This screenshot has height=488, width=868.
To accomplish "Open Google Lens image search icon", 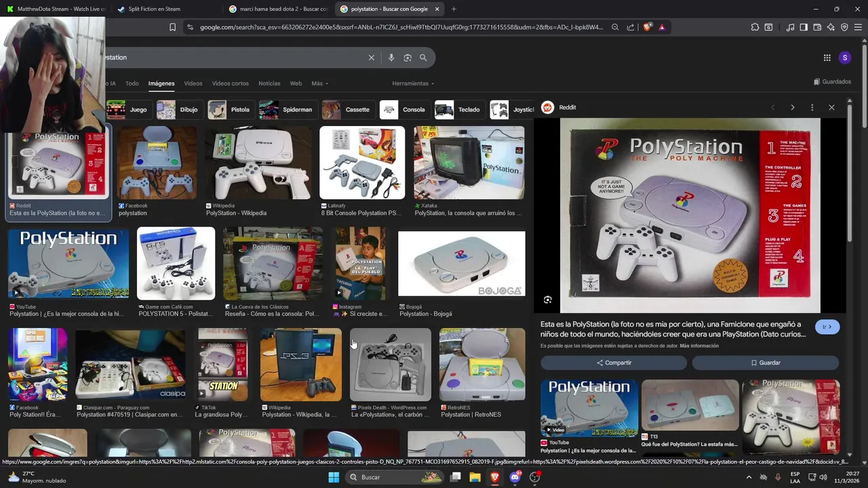I will [x=408, y=58].
